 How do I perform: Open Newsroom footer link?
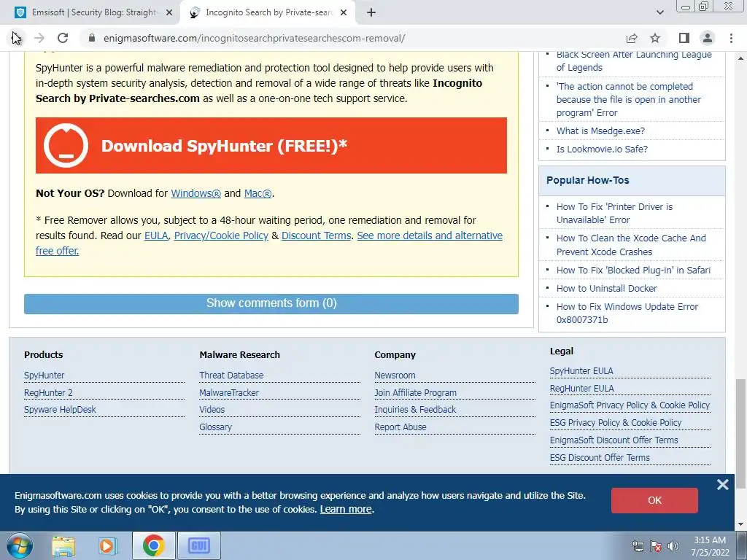[x=395, y=376]
